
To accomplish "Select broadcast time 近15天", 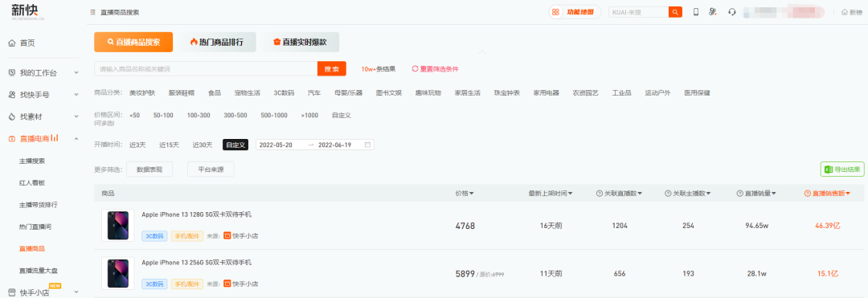I will tap(170, 145).
